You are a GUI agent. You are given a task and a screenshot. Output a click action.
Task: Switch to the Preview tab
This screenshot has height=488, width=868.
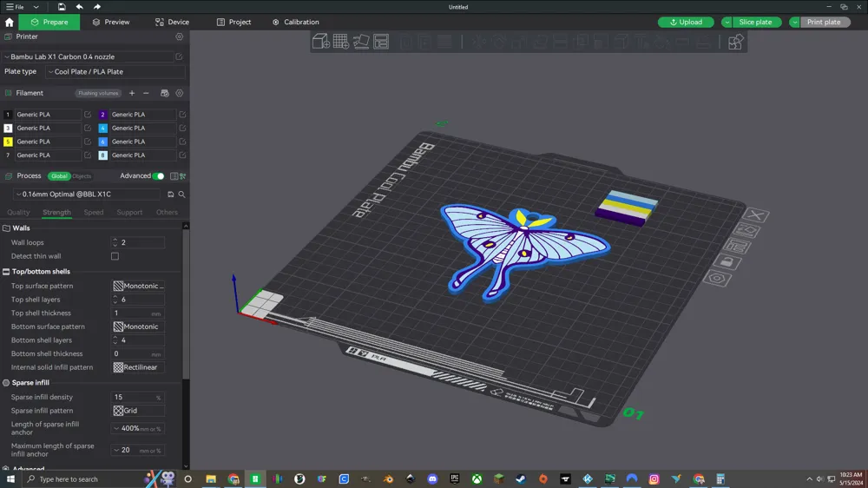(111, 23)
